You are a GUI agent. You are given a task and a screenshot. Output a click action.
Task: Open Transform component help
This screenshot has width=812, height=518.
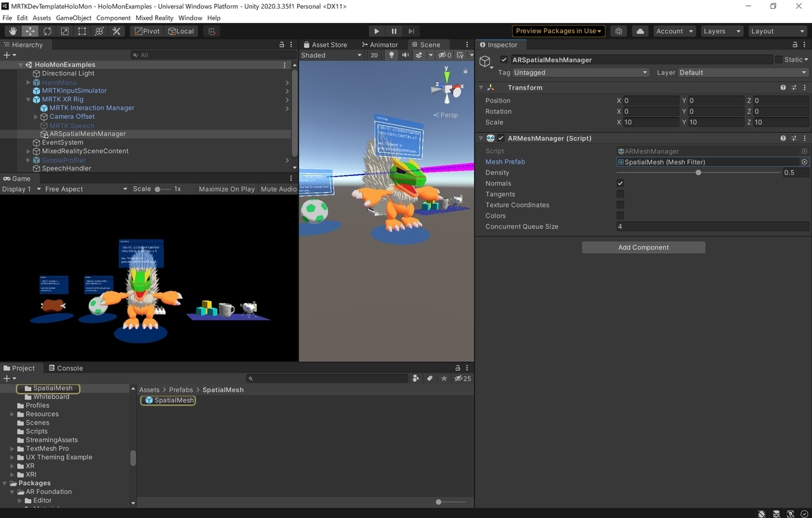coord(783,88)
